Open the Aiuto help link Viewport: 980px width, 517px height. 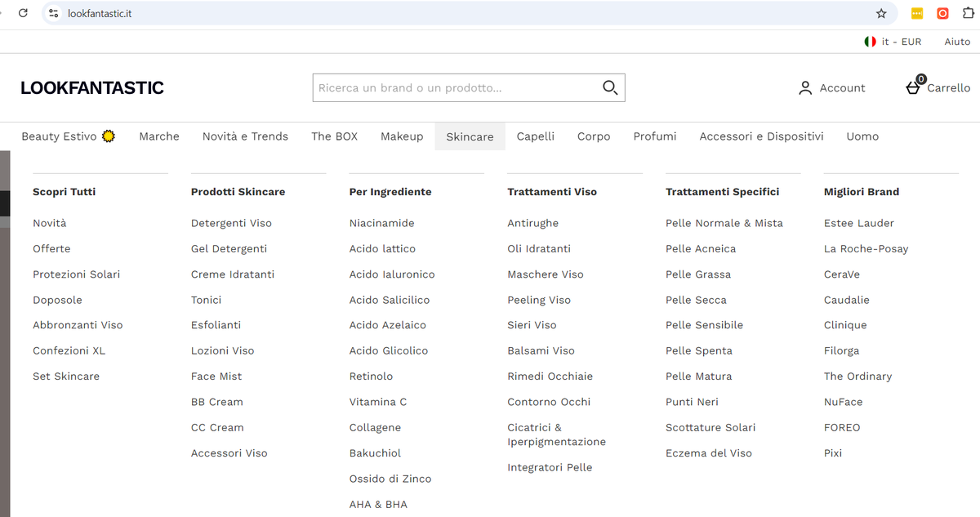point(957,42)
